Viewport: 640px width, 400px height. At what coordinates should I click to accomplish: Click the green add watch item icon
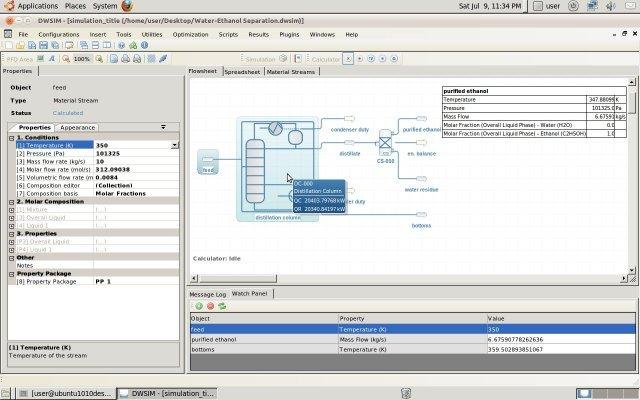tap(198, 305)
